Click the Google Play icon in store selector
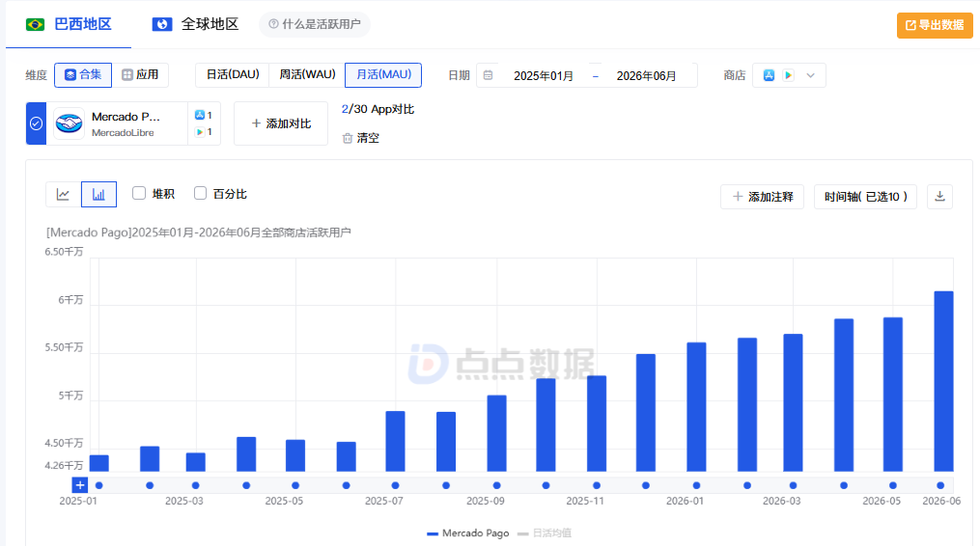Image resolution: width=980 pixels, height=546 pixels. point(788,75)
